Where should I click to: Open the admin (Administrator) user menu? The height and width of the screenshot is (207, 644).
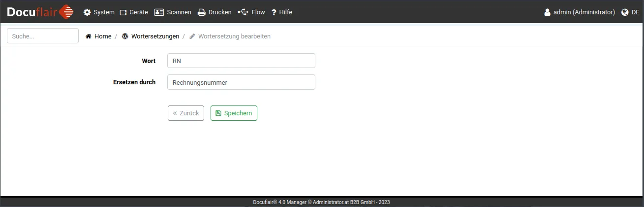[x=580, y=12]
